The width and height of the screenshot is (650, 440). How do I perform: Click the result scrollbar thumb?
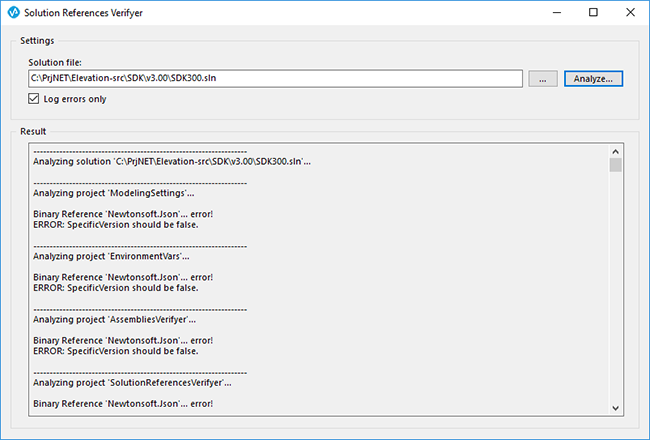(x=616, y=165)
